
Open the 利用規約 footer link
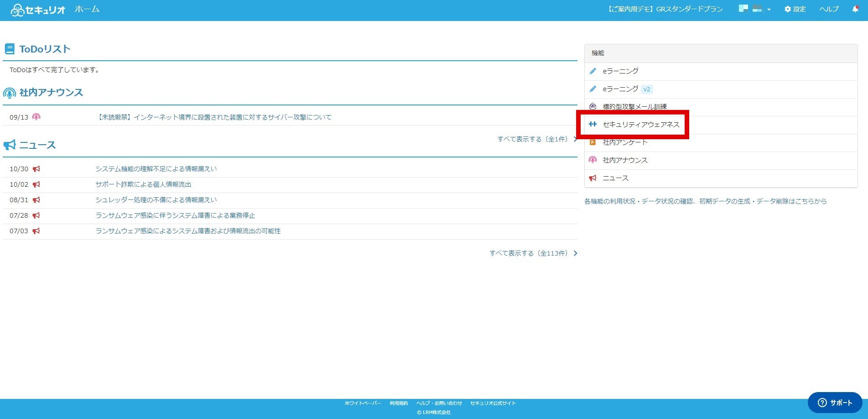click(x=398, y=403)
